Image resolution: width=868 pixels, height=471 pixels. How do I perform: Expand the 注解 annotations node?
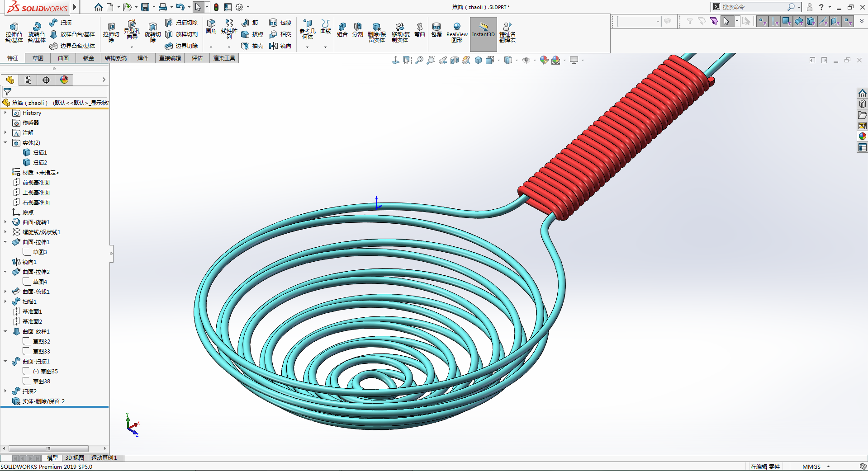pyautogui.click(x=5, y=132)
